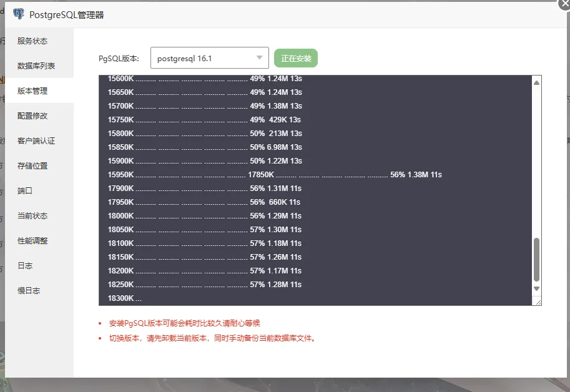This screenshot has width=570, height=392.
Task: Open the 日志 tab
Action: point(39,265)
